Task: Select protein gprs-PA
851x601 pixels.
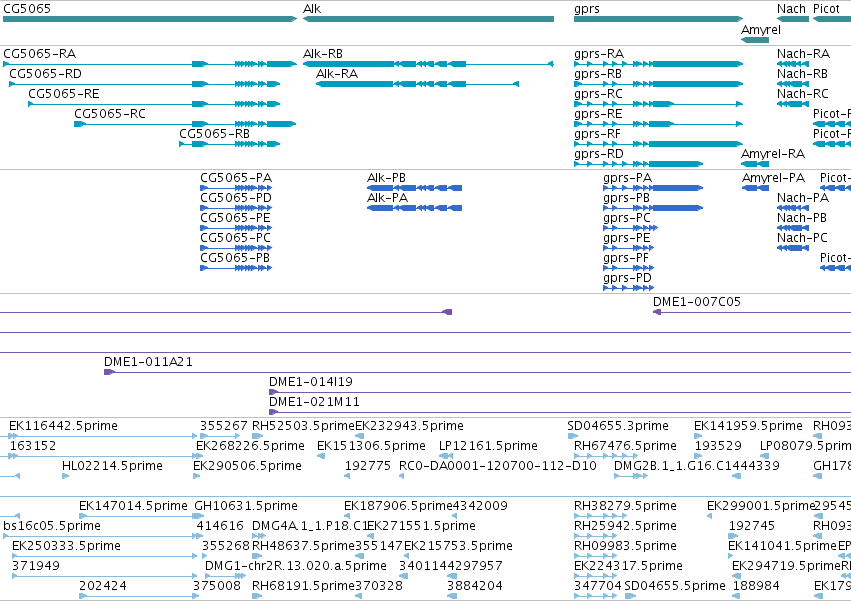Action: [x=653, y=188]
